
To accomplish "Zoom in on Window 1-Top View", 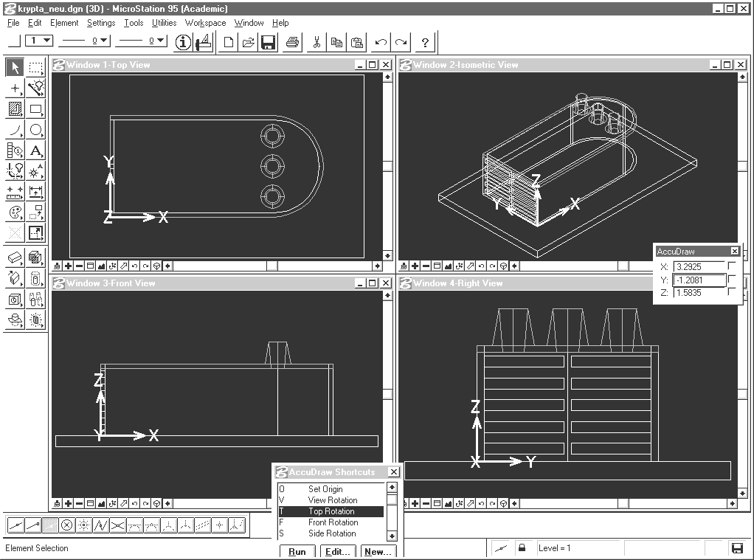I will click(x=69, y=266).
